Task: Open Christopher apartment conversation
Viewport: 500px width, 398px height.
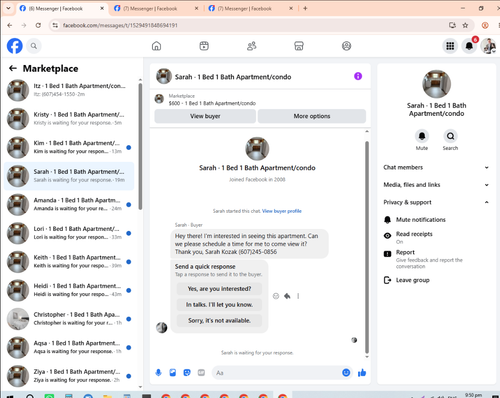Action: (x=69, y=319)
